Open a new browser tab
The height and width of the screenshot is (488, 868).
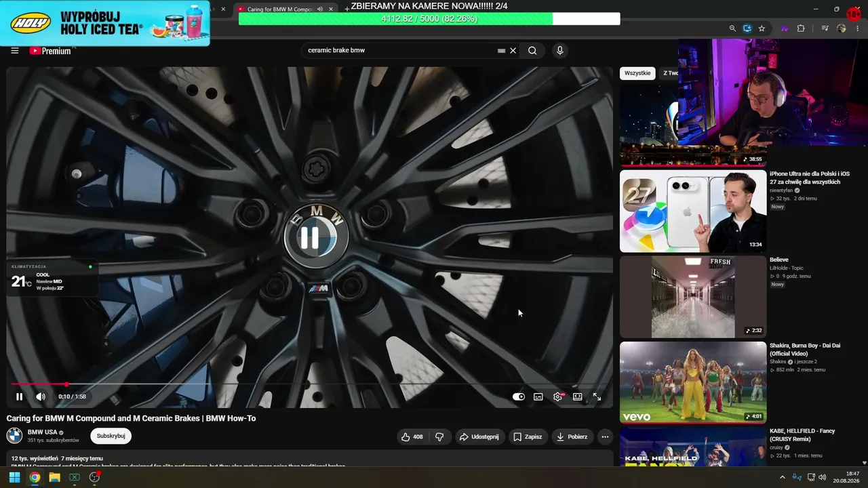coord(347,9)
